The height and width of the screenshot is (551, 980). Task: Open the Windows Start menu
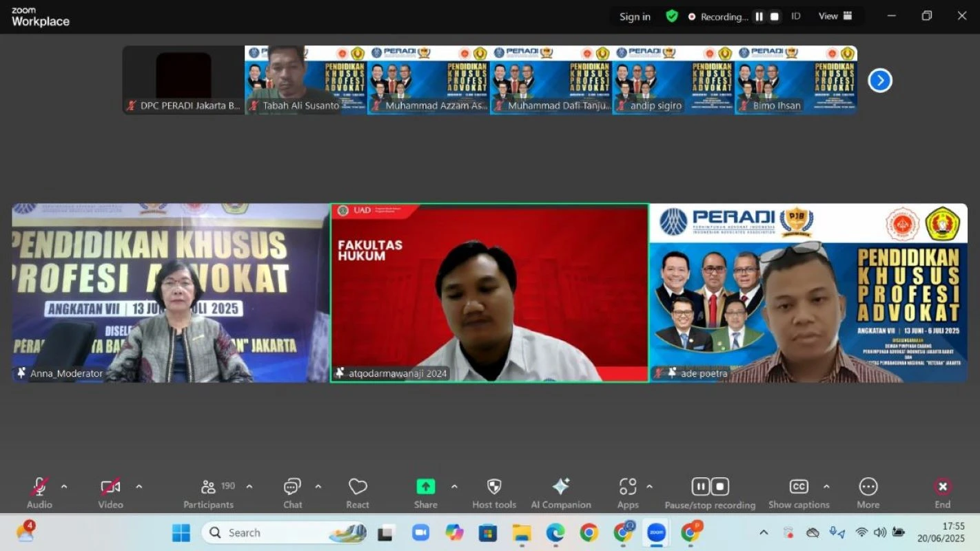[181, 532]
